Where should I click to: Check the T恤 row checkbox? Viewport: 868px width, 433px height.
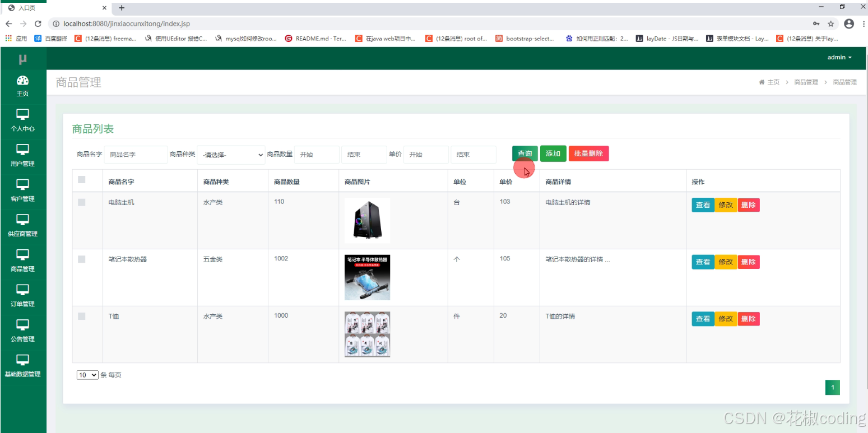click(x=82, y=316)
